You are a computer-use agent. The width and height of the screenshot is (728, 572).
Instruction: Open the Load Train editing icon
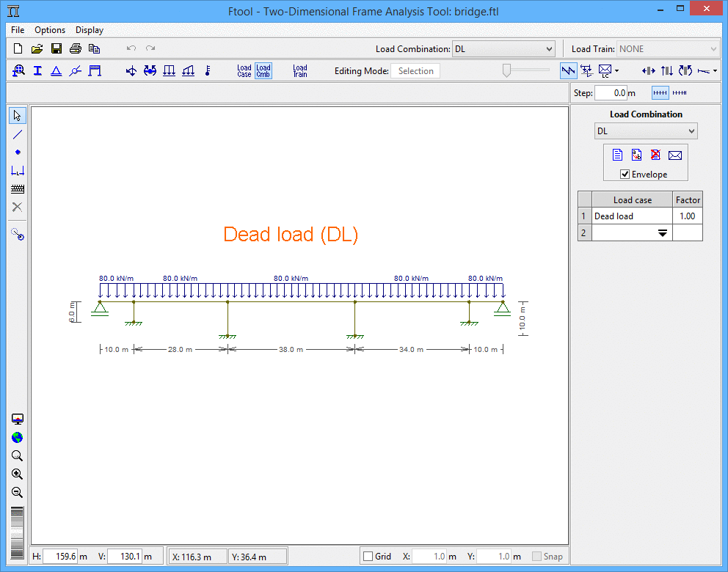[x=300, y=70]
